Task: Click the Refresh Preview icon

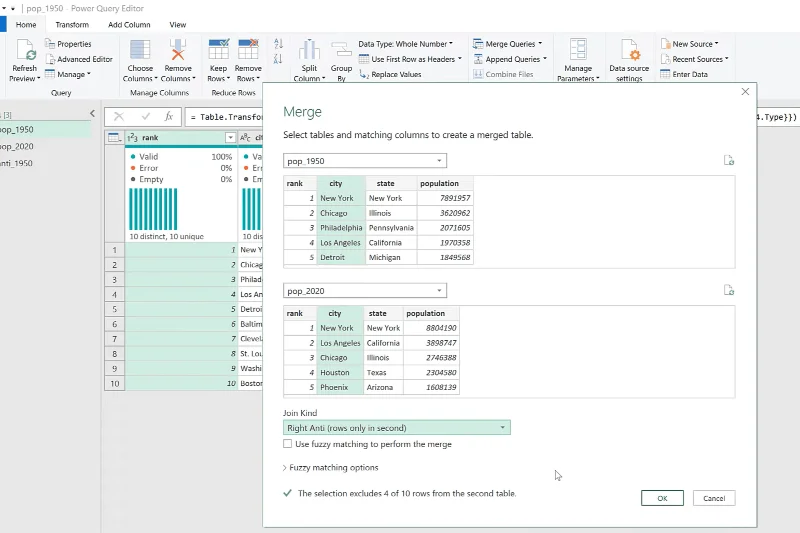Action: click(24, 52)
